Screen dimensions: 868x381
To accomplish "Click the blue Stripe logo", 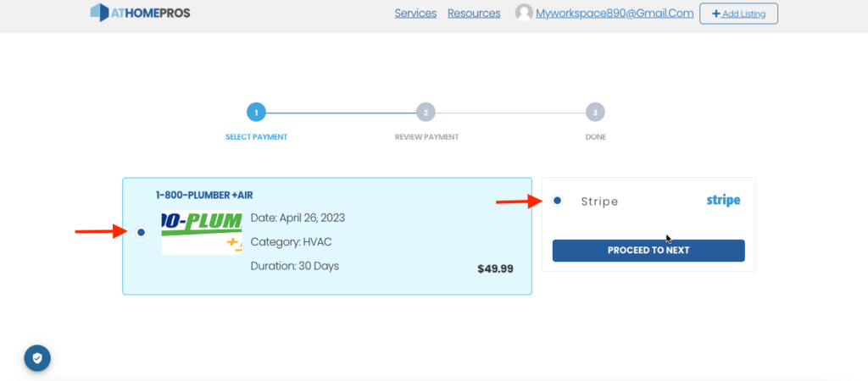I will click(x=723, y=201).
